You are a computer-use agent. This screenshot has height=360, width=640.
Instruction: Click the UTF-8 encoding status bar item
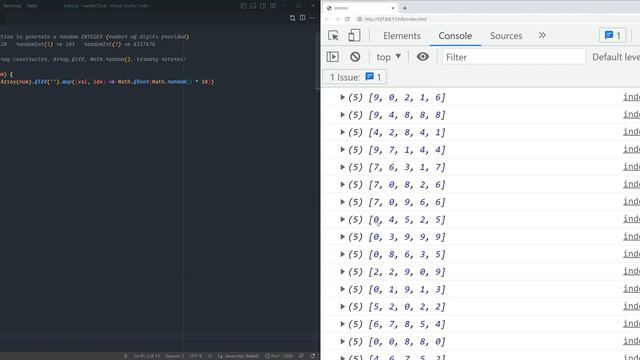click(196, 356)
